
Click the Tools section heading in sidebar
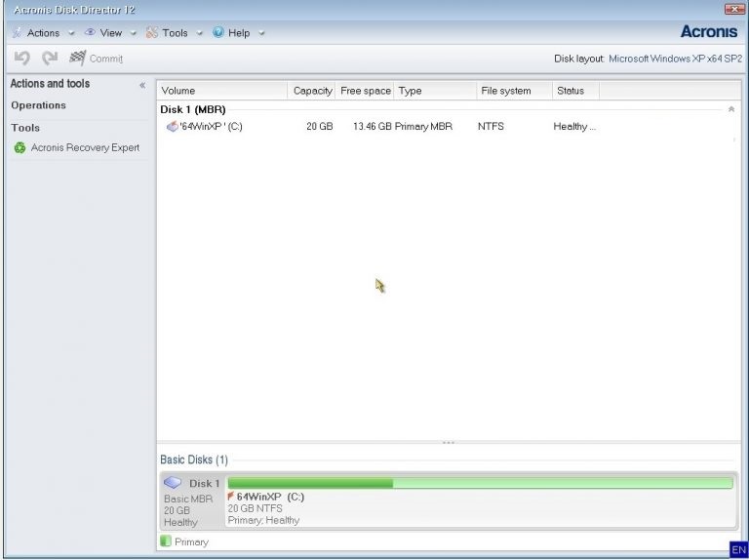(25, 128)
